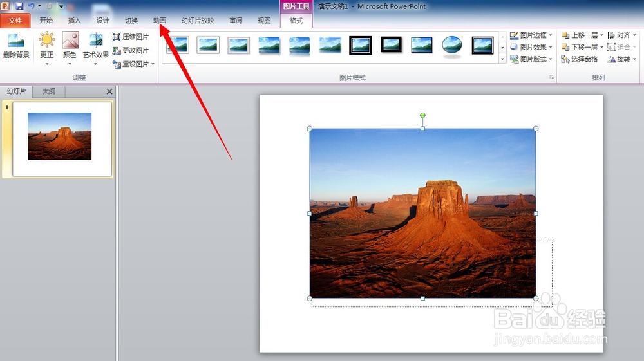
Task: Expand the Reset Picture dropdown arrow
Action: point(153,64)
